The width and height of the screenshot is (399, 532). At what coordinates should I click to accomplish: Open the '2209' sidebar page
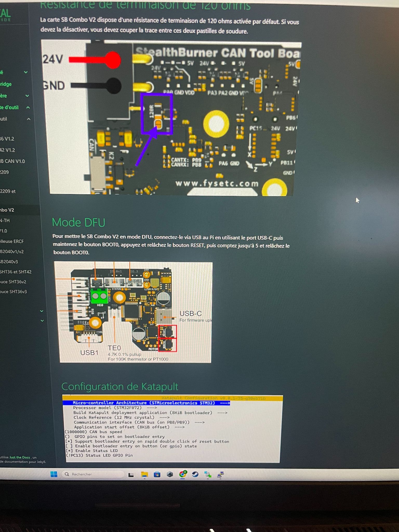4,172
